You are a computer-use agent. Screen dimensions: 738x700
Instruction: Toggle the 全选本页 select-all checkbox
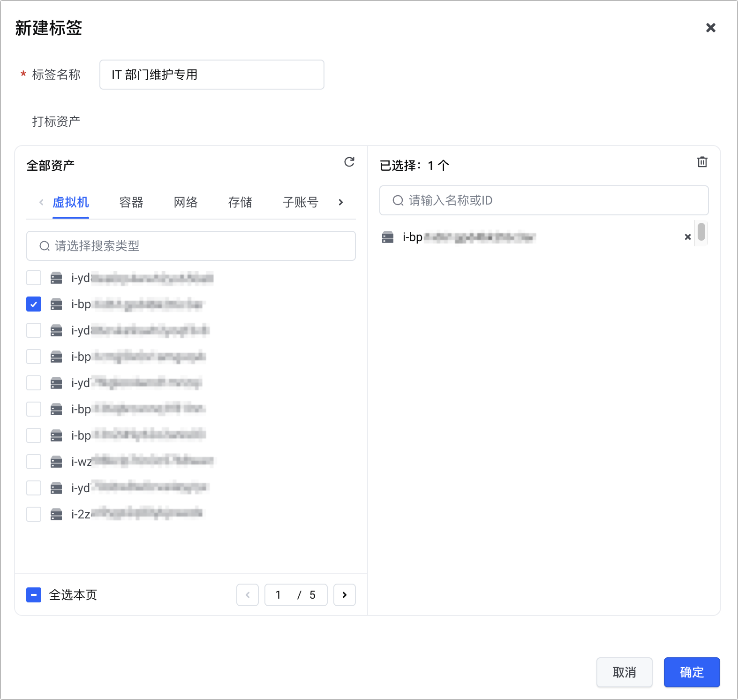(x=34, y=595)
